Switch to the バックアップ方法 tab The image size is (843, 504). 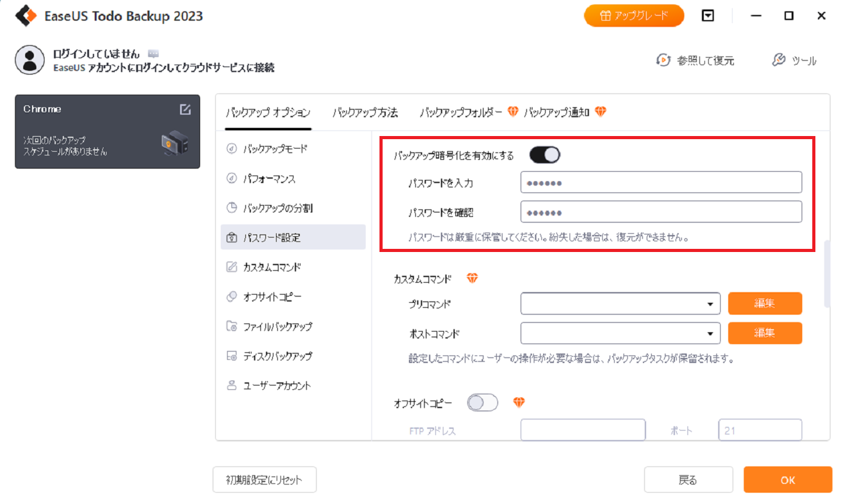tap(365, 113)
